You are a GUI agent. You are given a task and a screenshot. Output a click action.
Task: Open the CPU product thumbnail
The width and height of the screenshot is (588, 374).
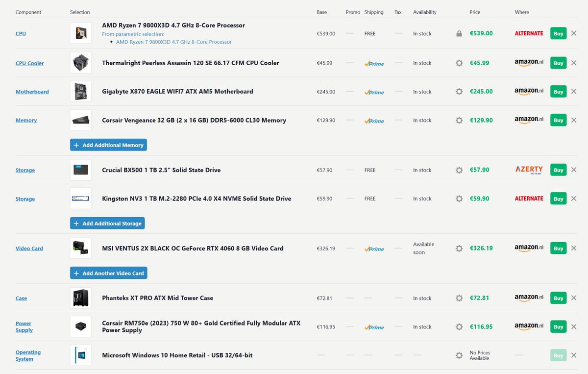click(x=81, y=33)
